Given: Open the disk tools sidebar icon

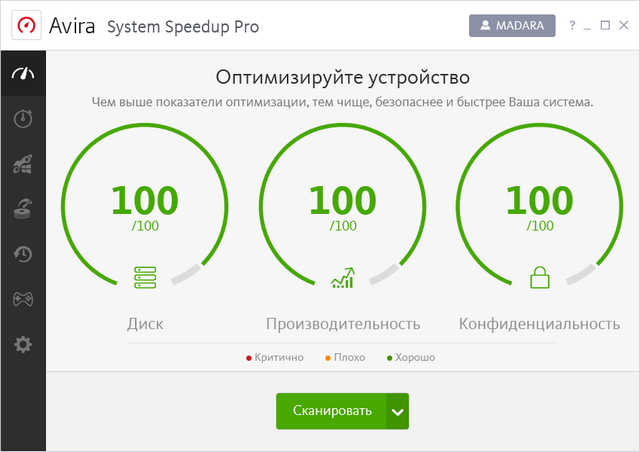Looking at the screenshot, I should pyautogui.click(x=23, y=209).
